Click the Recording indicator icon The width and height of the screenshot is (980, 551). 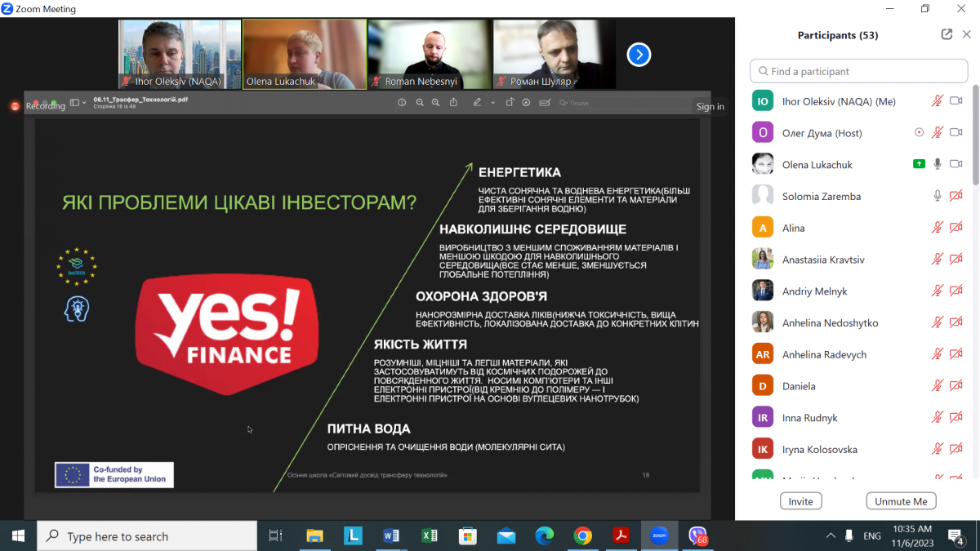pos(15,106)
